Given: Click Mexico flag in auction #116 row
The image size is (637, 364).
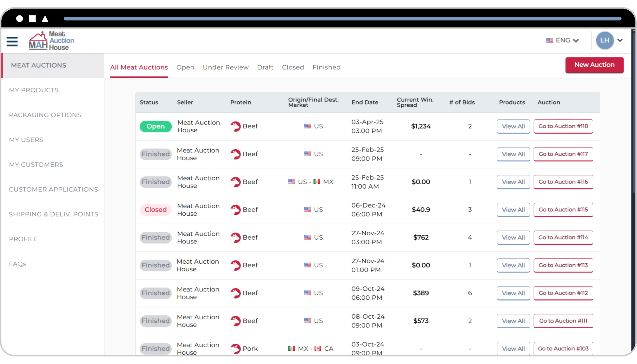Looking at the screenshot, I should tap(317, 182).
